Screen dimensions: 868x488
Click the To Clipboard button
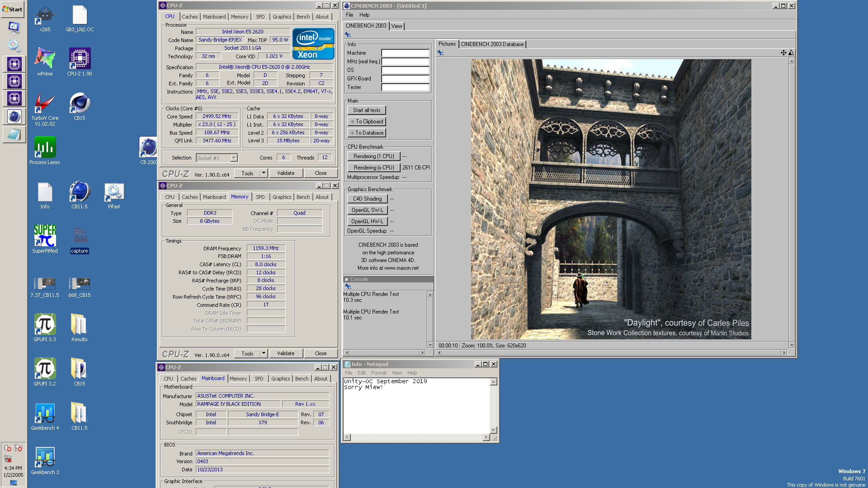(x=367, y=122)
